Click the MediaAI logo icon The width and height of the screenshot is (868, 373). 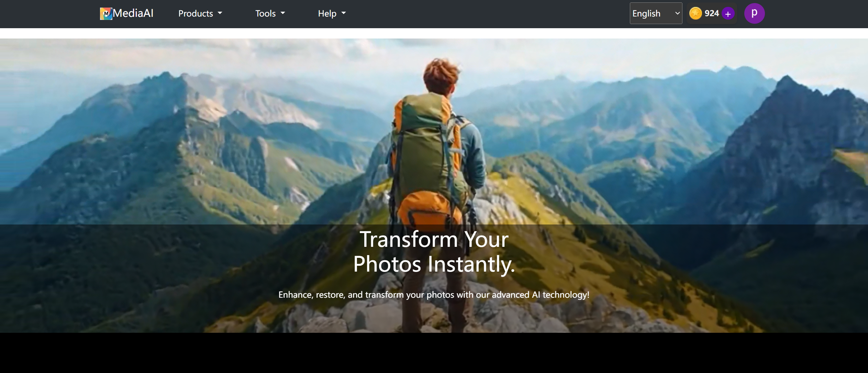106,14
